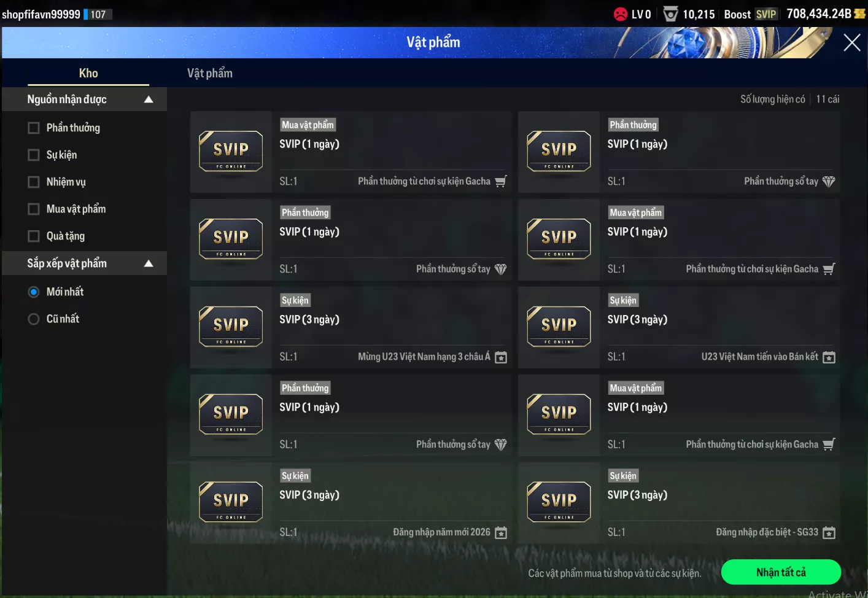Enable the Phần thưởng filter checkbox
Viewport: 868px width, 598px height.
pyautogui.click(x=34, y=128)
